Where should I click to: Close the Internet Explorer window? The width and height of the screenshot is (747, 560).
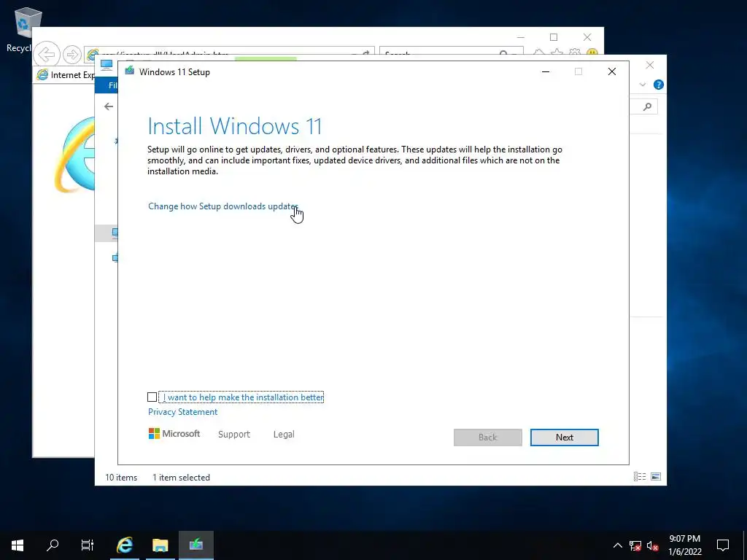point(587,37)
